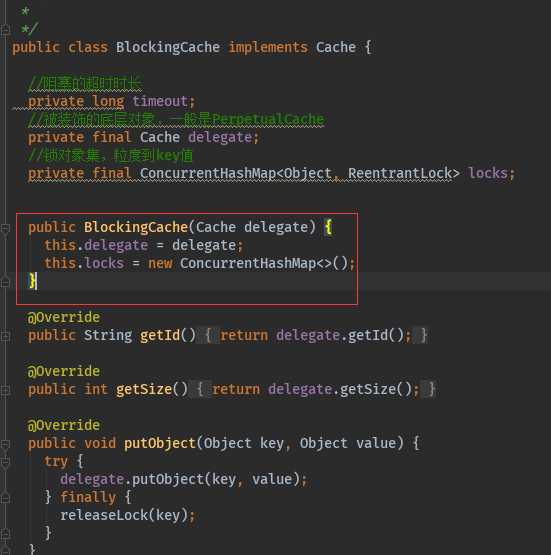Screen dimensions: 551x555
Task: Click fold marker beside the '*/' comment end
Action: point(5,30)
